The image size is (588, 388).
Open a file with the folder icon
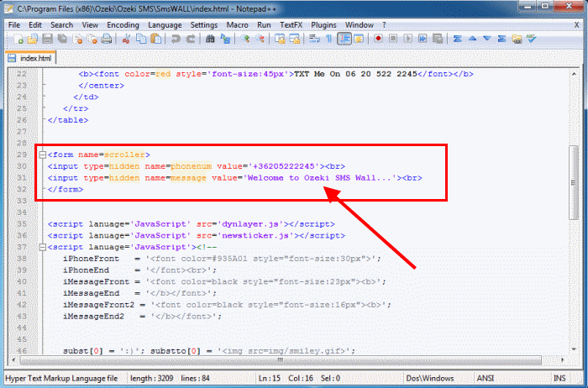(x=33, y=39)
